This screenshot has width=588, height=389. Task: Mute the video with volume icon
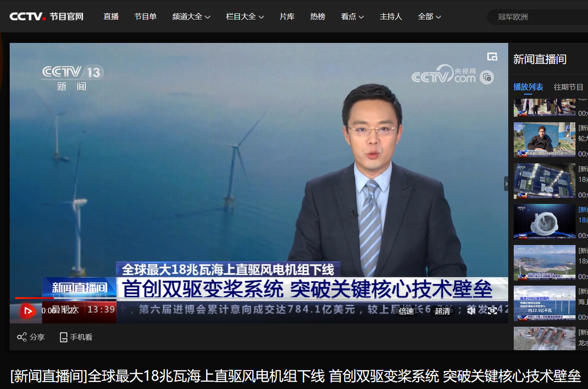click(471, 311)
